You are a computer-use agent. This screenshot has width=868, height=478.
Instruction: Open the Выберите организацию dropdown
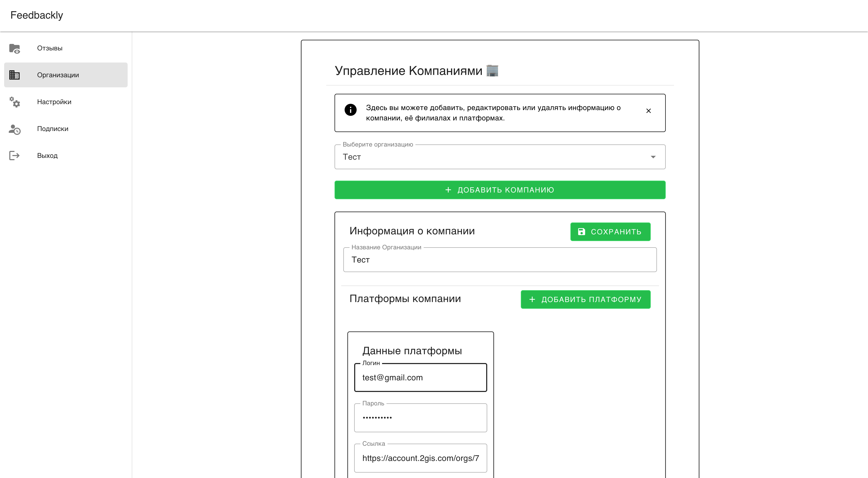pos(499,157)
